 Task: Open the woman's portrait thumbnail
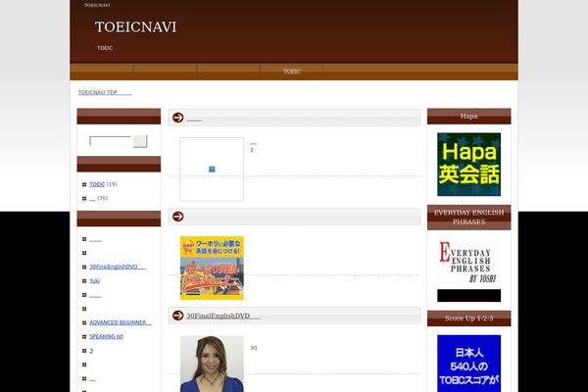click(212, 364)
